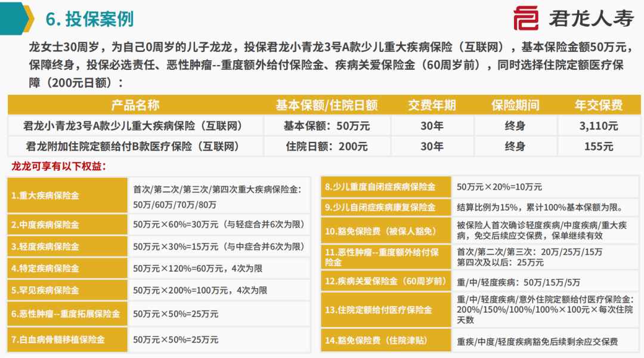Click the premium value 155元
This screenshot has width=644, height=358.
coord(599,146)
